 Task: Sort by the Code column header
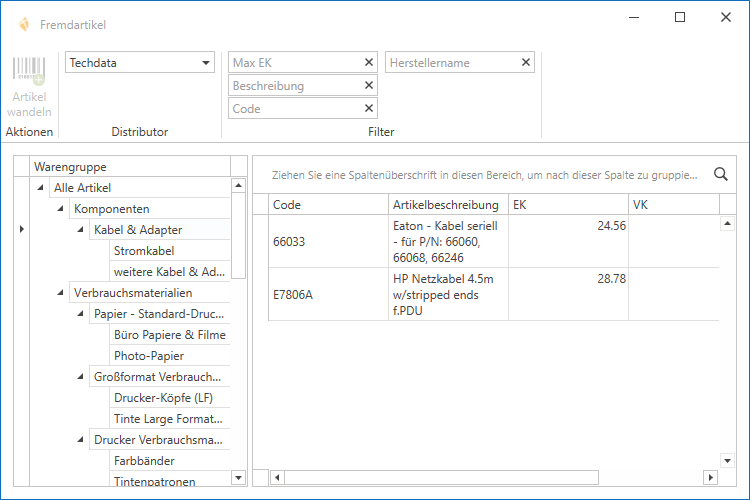[328, 205]
